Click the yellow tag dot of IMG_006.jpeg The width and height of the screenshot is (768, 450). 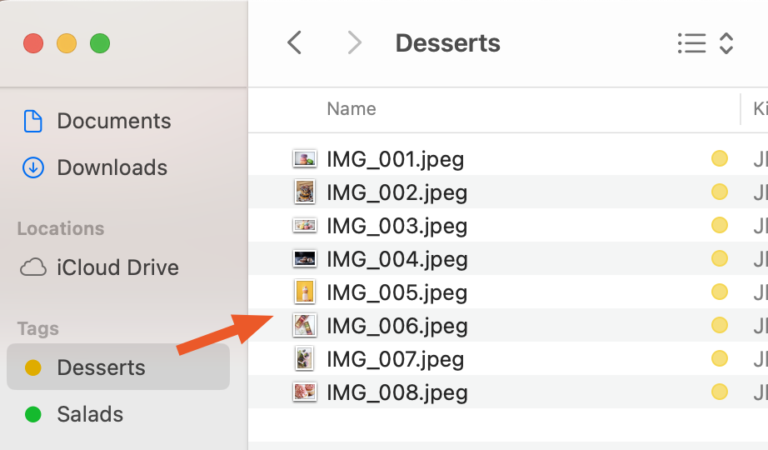point(719,325)
